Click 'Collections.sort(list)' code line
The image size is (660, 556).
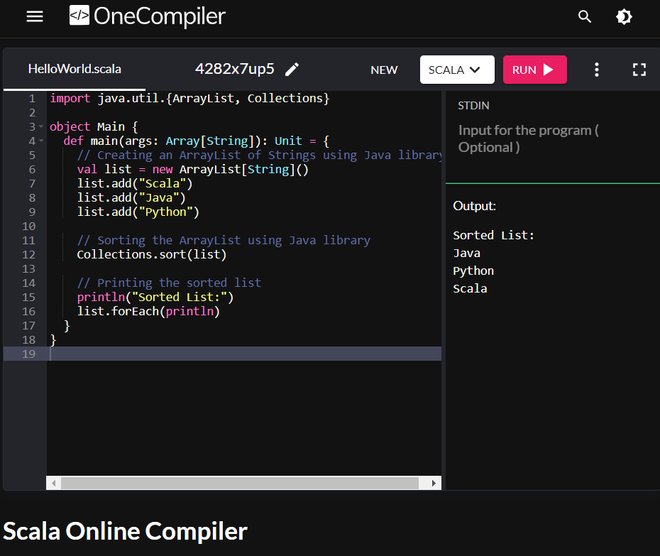click(x=152, y=255)
